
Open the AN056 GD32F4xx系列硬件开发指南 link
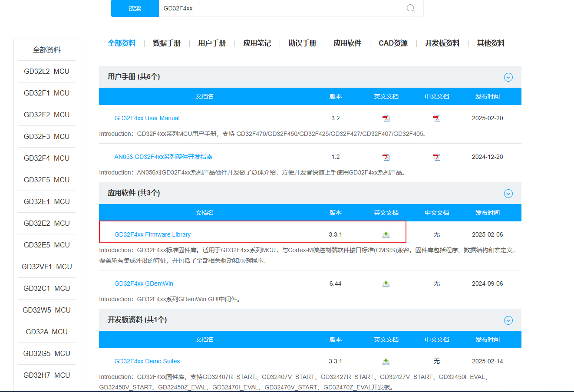coord(163,157)
